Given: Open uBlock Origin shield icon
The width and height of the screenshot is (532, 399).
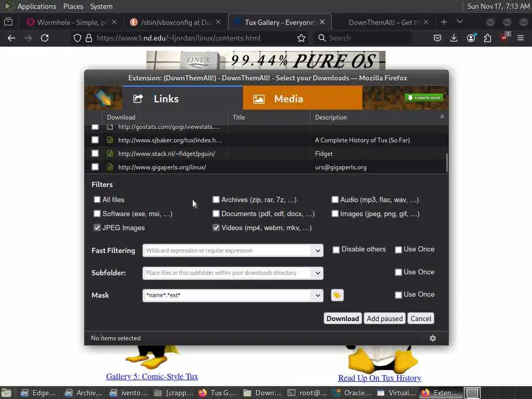Looking at the screenshot, I should (x=504, y=37).
